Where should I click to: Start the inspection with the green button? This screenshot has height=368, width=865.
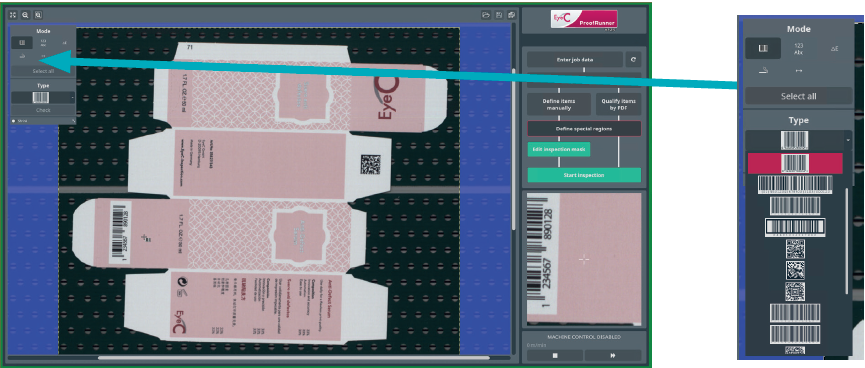coord(584,175)
